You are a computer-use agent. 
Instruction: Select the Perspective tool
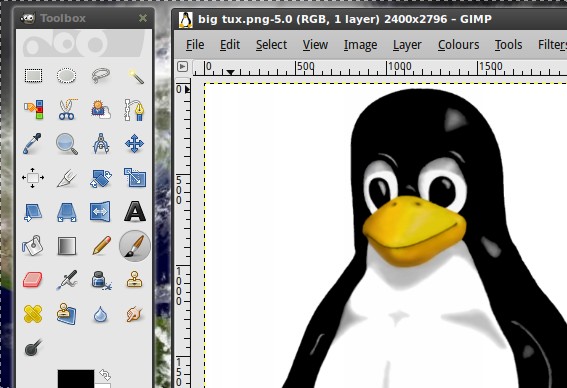click(x=67, y=212)
